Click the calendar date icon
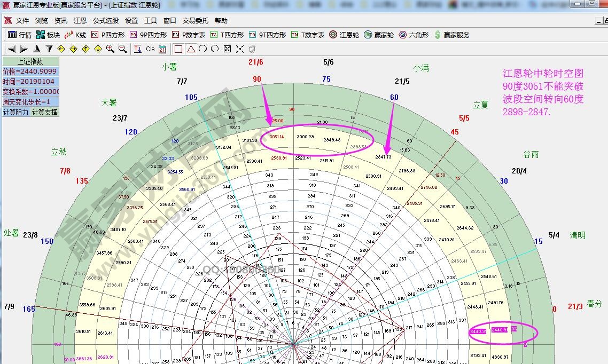 click(x=162, y=49)
